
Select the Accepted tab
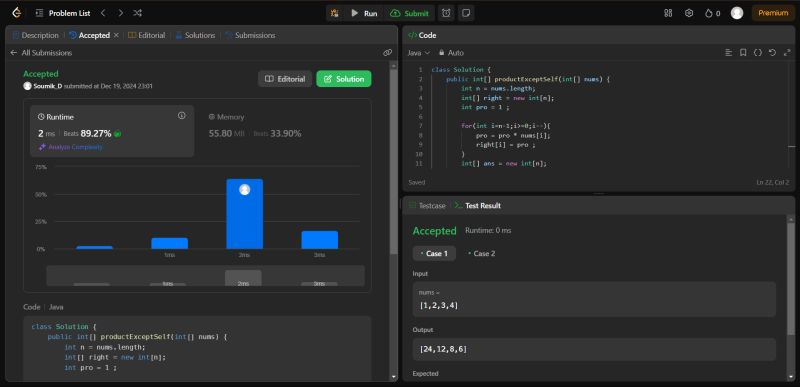(x=90, y=35)
